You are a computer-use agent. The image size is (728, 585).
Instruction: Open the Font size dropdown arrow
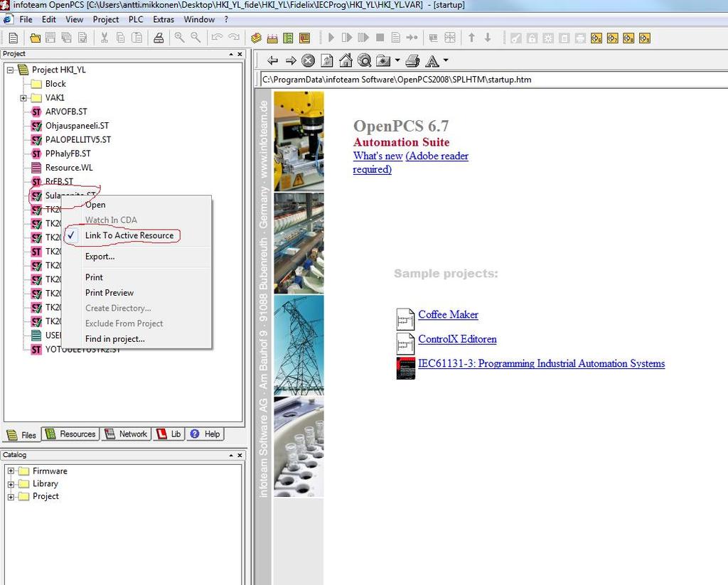(x=446, y=60)
